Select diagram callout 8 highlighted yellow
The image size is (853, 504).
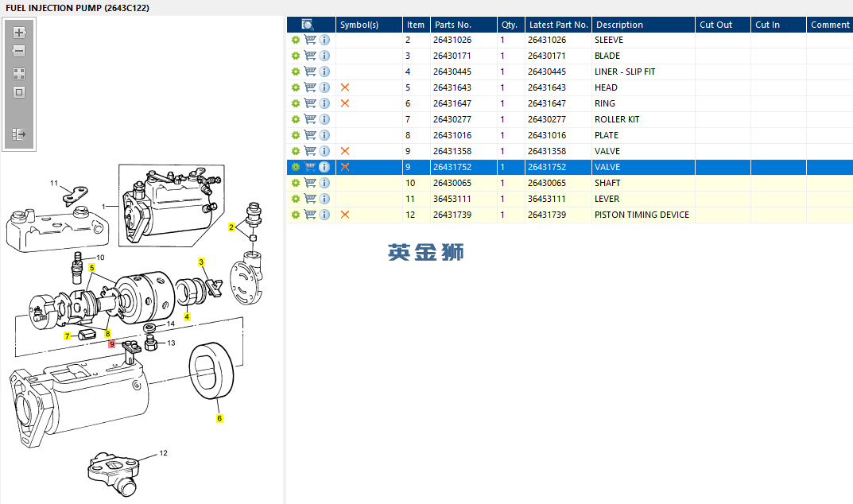[x=107, y=334]
